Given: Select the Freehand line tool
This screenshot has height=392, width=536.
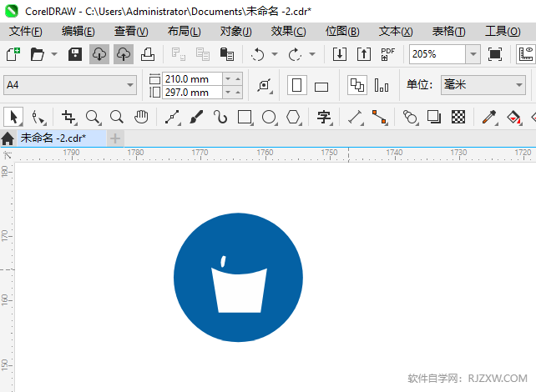Looking at the screenshot, I should tap(173, 117).
